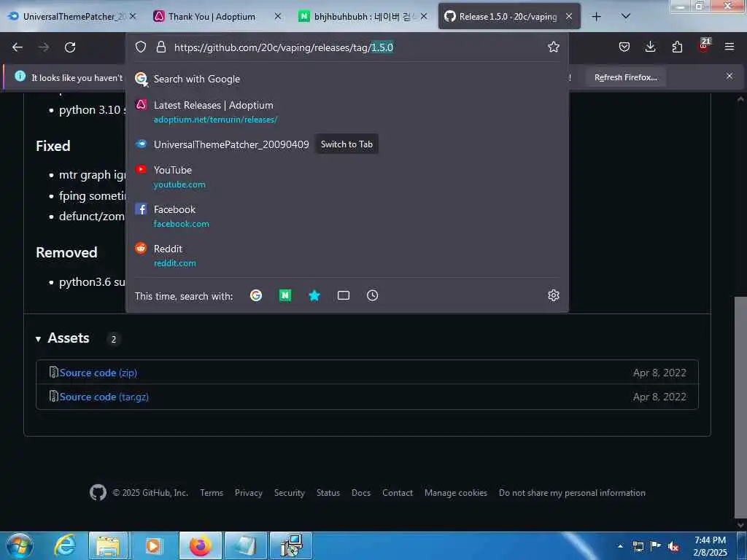This screenshot has height=560, width=747.
Task: Go back using the Back arrow
Action: click(18, 47)
